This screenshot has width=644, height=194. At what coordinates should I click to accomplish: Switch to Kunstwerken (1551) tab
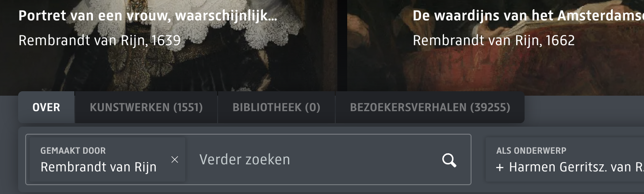point(146,107)
